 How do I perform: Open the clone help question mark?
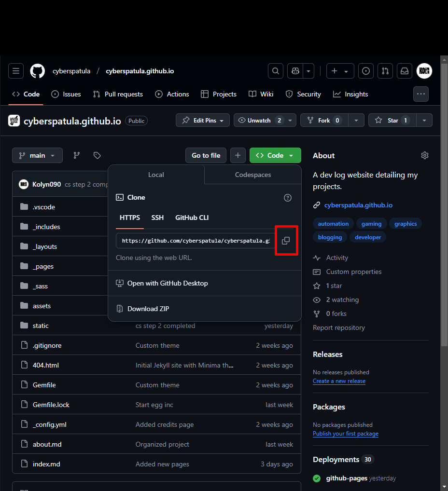[x=287, y=198]
